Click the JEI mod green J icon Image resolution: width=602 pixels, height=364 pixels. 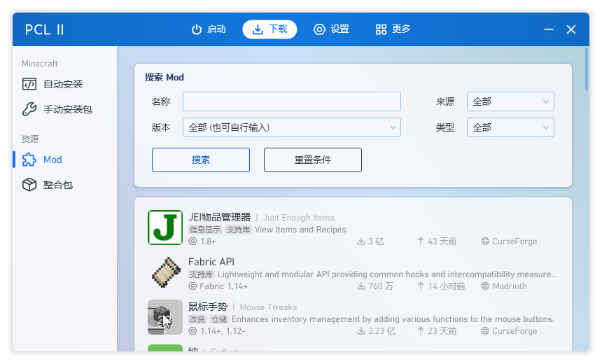tap(165, 227)
